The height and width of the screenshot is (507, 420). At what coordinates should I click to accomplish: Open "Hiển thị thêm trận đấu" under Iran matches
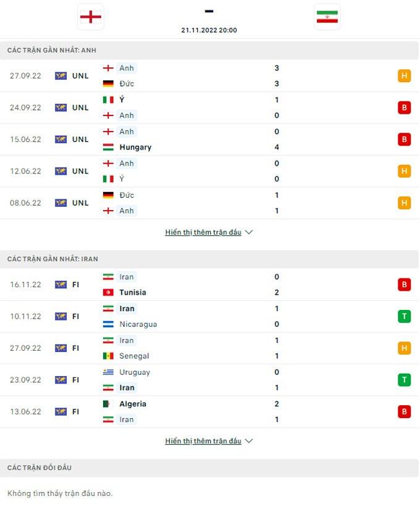click(203, 442)
